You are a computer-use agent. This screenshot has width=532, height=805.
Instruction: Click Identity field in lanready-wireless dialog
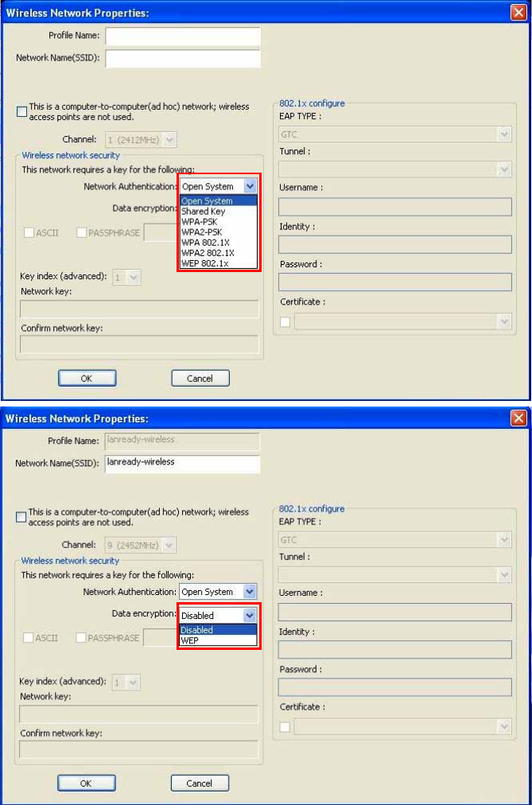click(395, 649)
